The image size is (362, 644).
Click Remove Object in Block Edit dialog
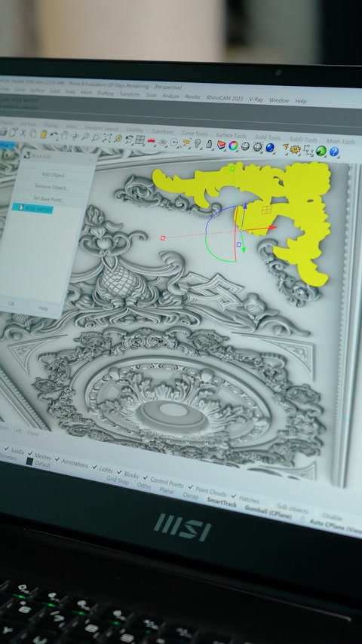click(53, 187)
